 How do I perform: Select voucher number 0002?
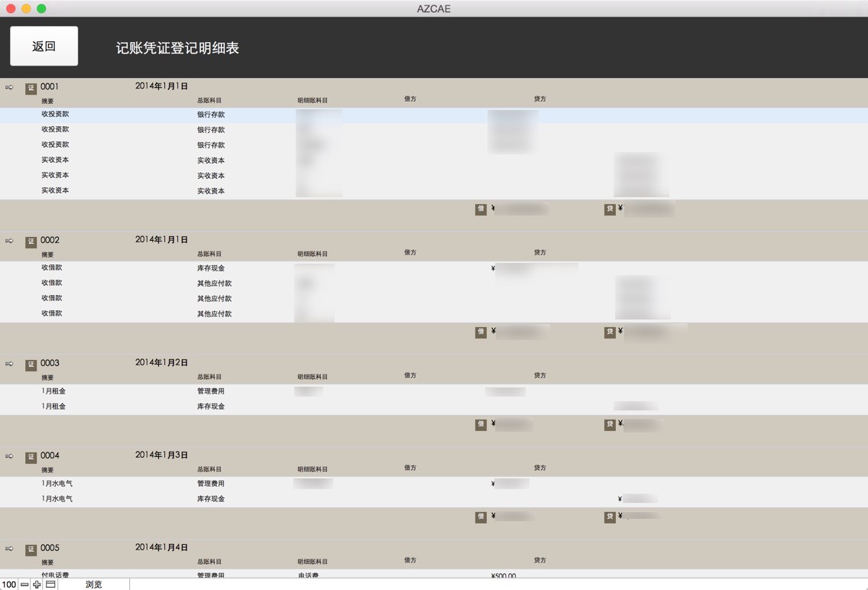coord(49,240)
